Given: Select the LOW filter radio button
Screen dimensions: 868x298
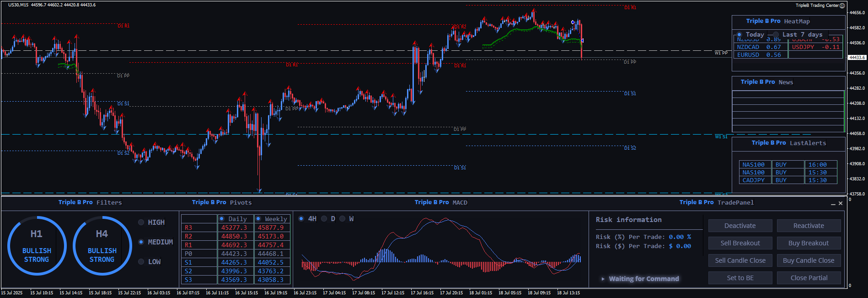Looking at the screenshot, I should coord(141,262).
